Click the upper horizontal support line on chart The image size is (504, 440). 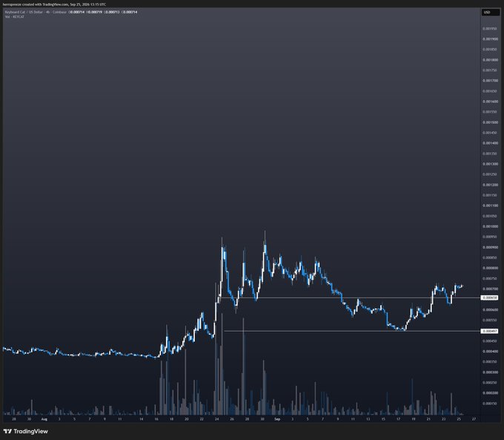[350, 298]
